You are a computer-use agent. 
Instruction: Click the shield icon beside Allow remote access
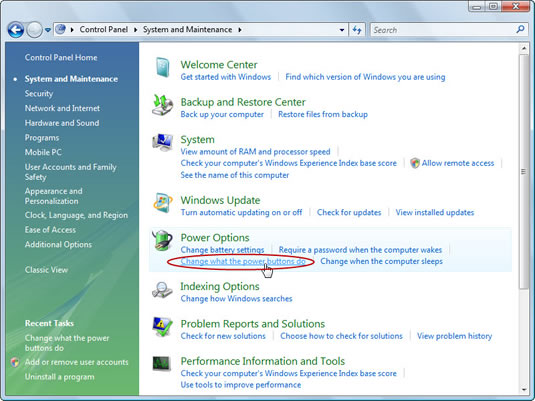point(415,163)
